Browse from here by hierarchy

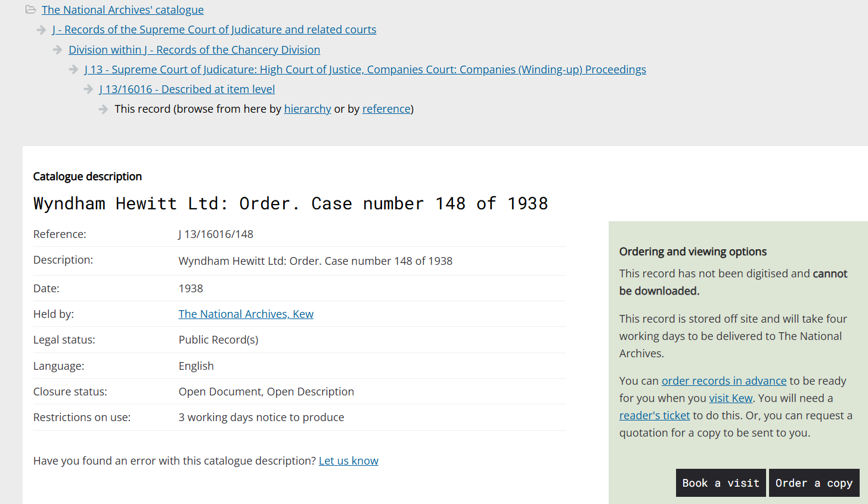(x=308, y=109)
